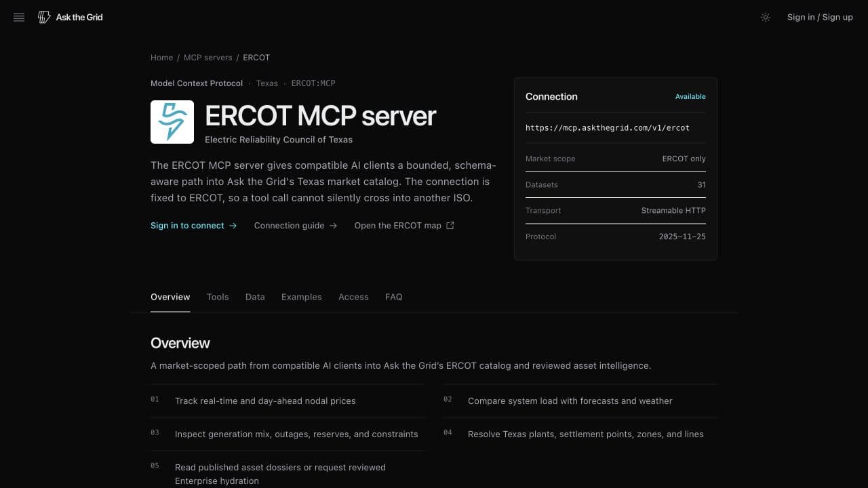Screen dimensions: 868x488
Task: Click the Overview section heading
Action: click(180, 343)
